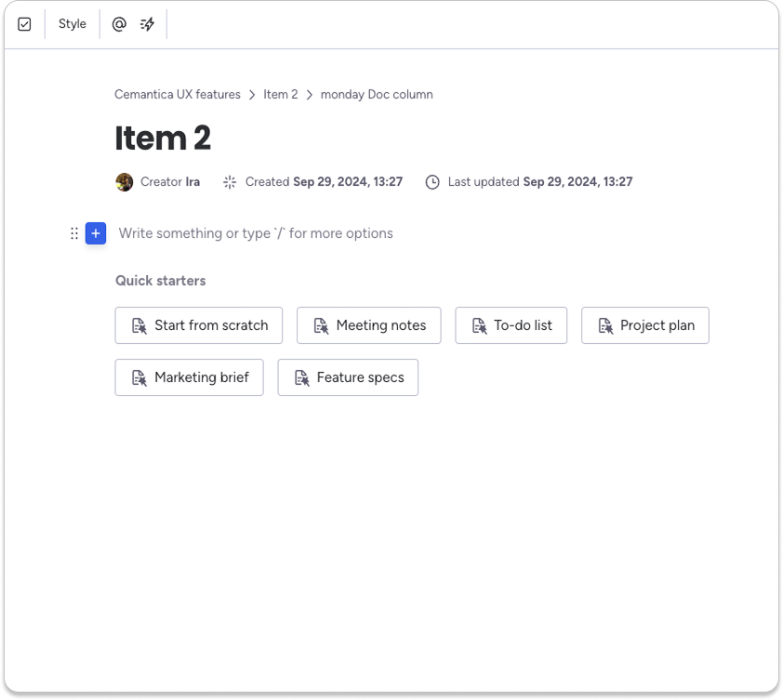This screenshot has width=783, height=700.
Task: Click the Created date sparkle icon
Action: coord(230,182)
